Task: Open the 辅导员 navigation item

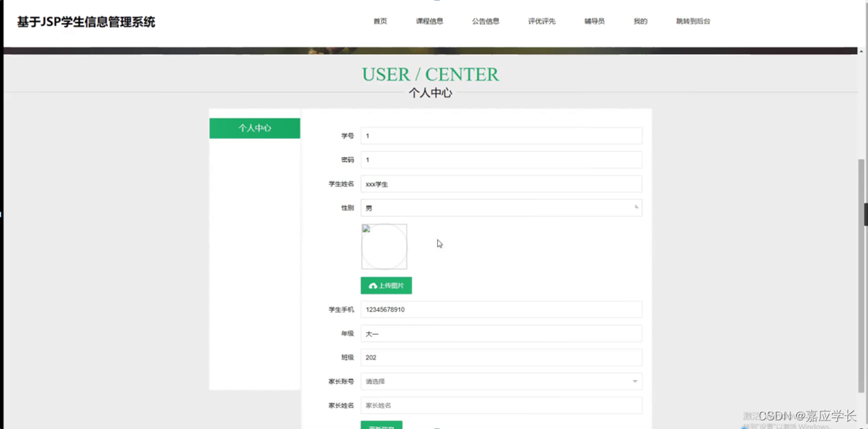Action: pyautogui.click(x=594, y=22)
